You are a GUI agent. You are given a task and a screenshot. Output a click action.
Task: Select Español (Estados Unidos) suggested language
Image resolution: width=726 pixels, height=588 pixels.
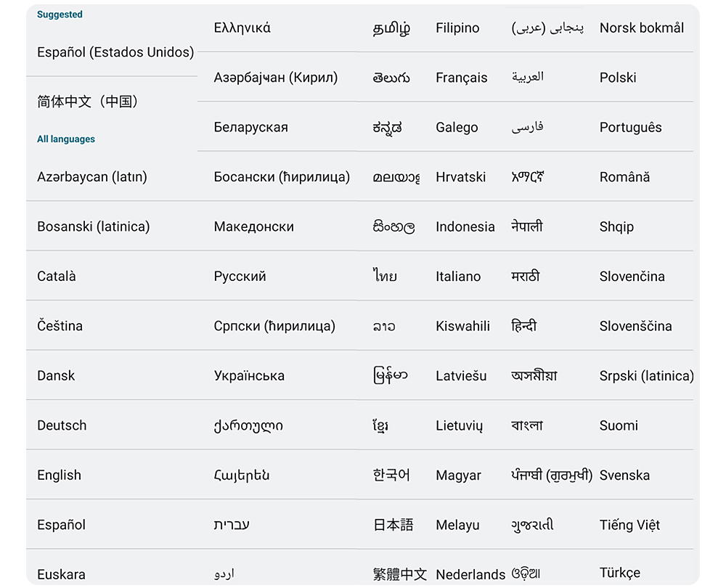115,52
